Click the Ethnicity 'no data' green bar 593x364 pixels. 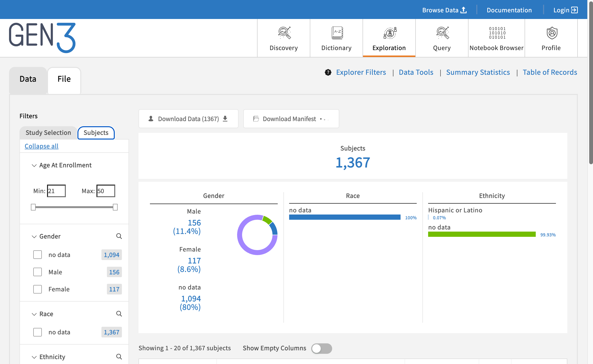(x=482, y=234)
